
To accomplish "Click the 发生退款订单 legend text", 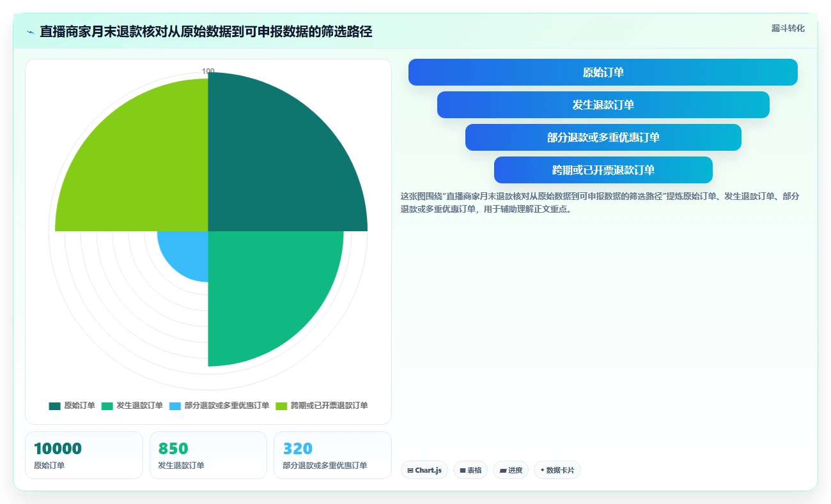I will click(139, 406).
